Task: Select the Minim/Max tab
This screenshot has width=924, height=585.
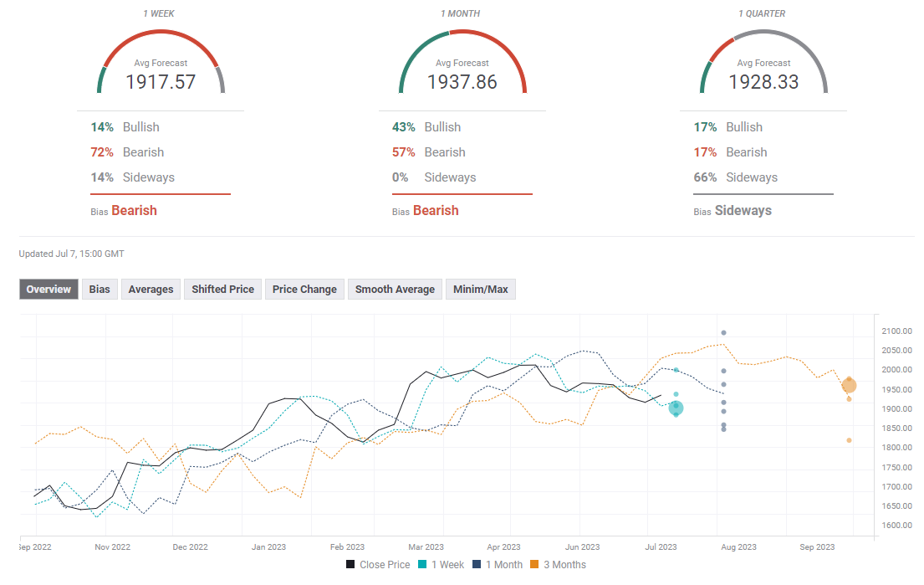Action: coord(480,290)
